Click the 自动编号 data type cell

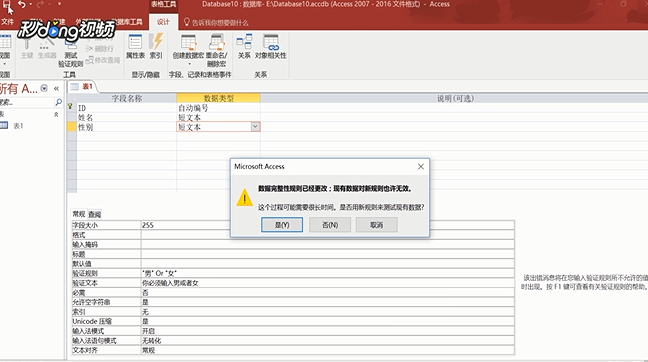218,108
